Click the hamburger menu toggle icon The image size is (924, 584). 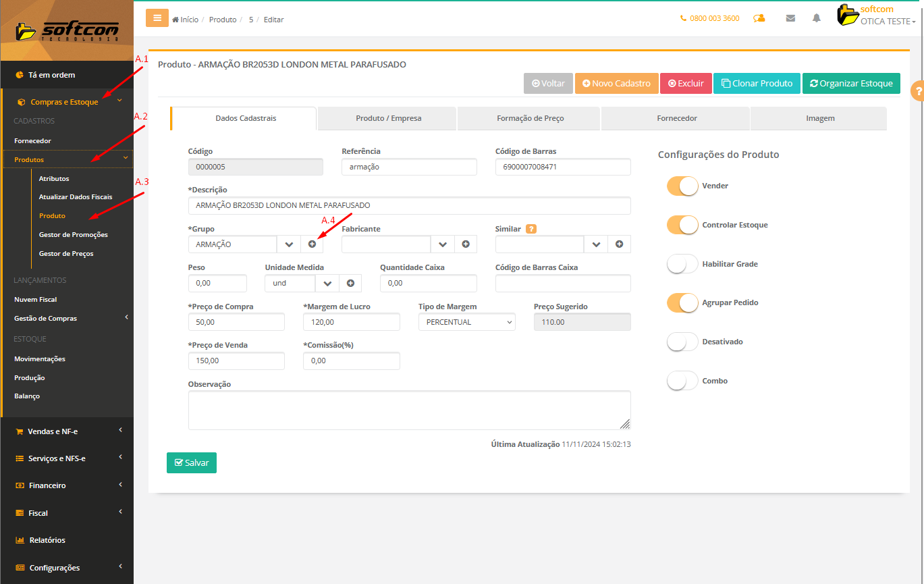pos(157,18)
